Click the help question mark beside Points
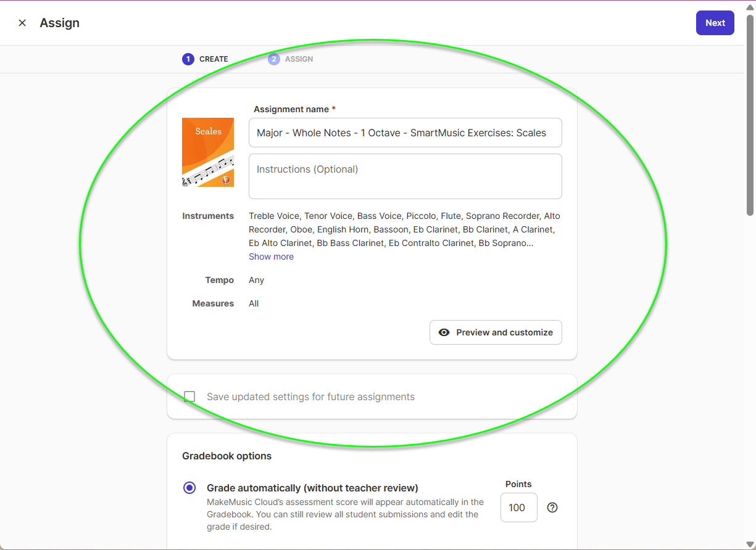This screenshot has height=550, width=756. point(552,507)
